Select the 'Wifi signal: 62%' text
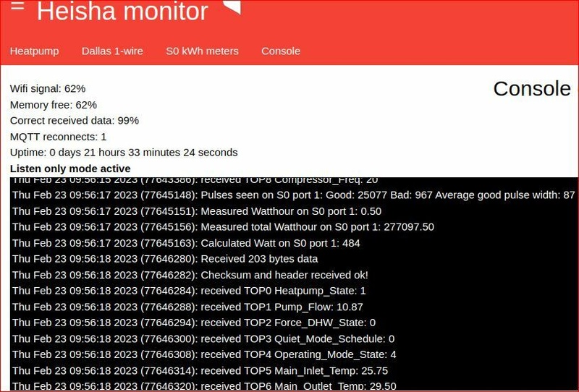The height and width of the screenshot is (392, 579). click(48, 88)
